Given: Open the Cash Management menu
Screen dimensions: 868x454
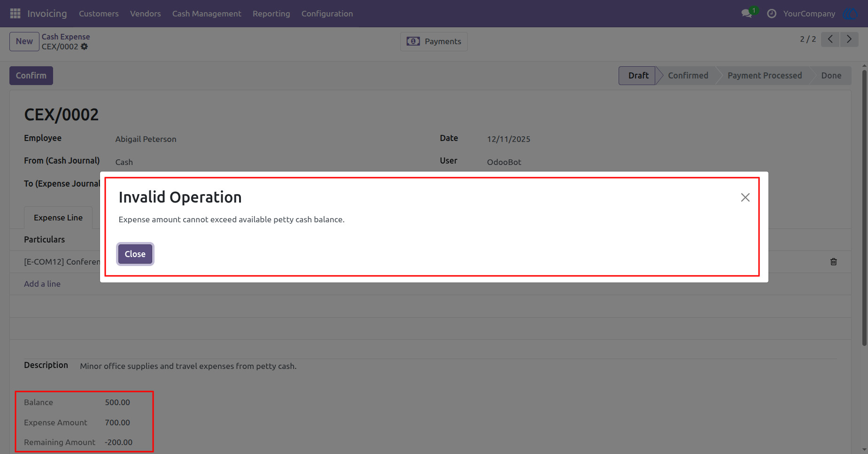Looking at the screenshot, I should point(207,14).
